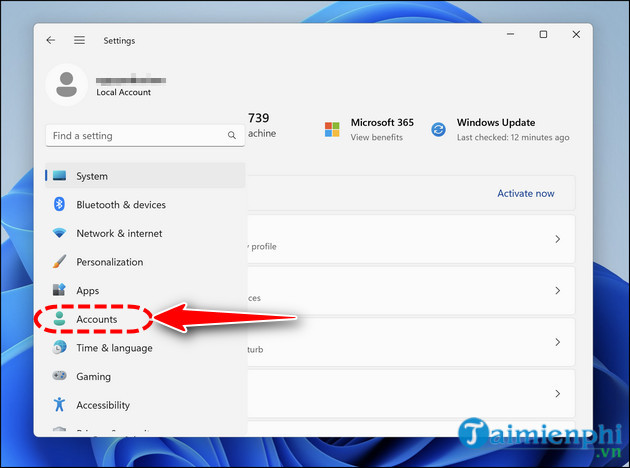Click the Bluetooth & devices icon

[x=59, y=205]
